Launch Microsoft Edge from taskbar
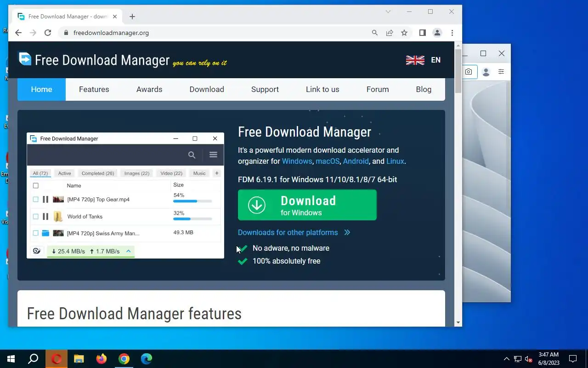588x368 pixels. tap(147, 359)
